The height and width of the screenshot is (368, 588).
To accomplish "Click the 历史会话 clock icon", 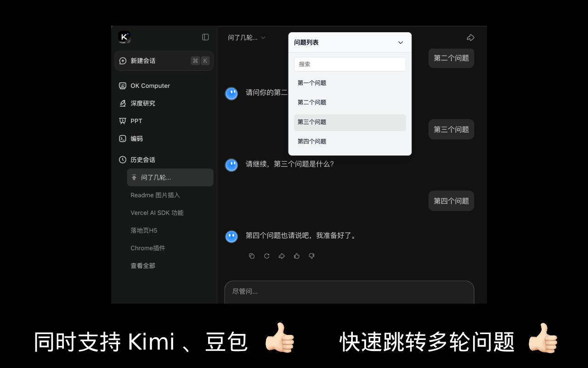I will [122, 160].
